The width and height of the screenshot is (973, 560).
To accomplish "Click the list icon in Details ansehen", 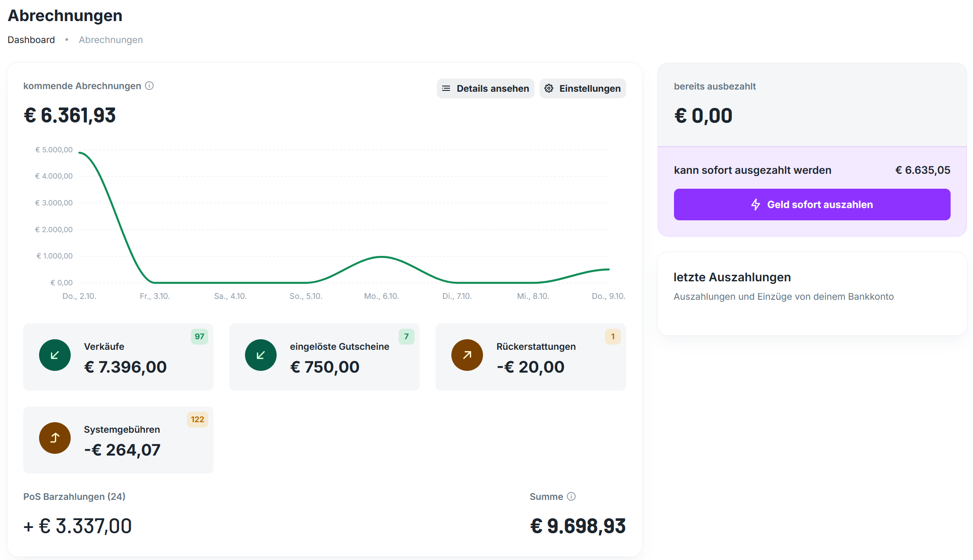I will click(446, 88).
